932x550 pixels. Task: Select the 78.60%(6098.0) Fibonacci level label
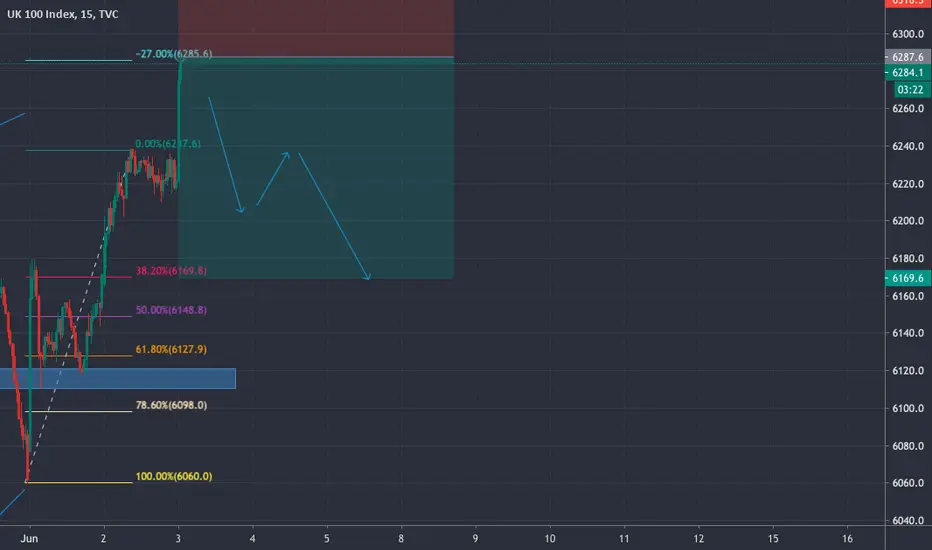[171, 405]
